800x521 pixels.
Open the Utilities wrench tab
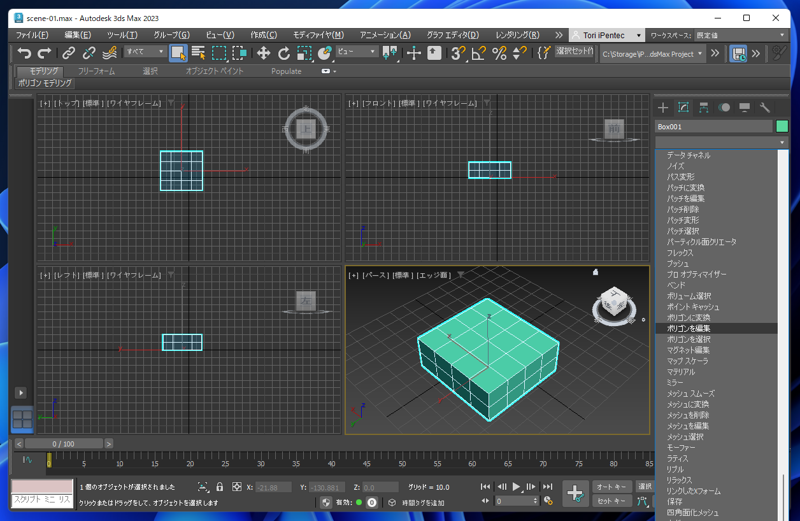coord(765,107)
